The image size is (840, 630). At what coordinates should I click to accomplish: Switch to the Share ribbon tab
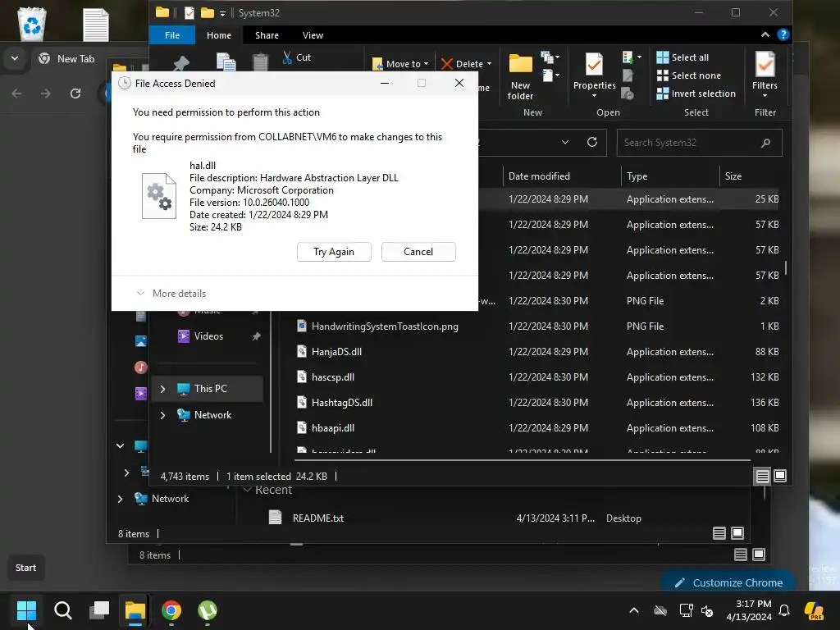coord(267,35)
